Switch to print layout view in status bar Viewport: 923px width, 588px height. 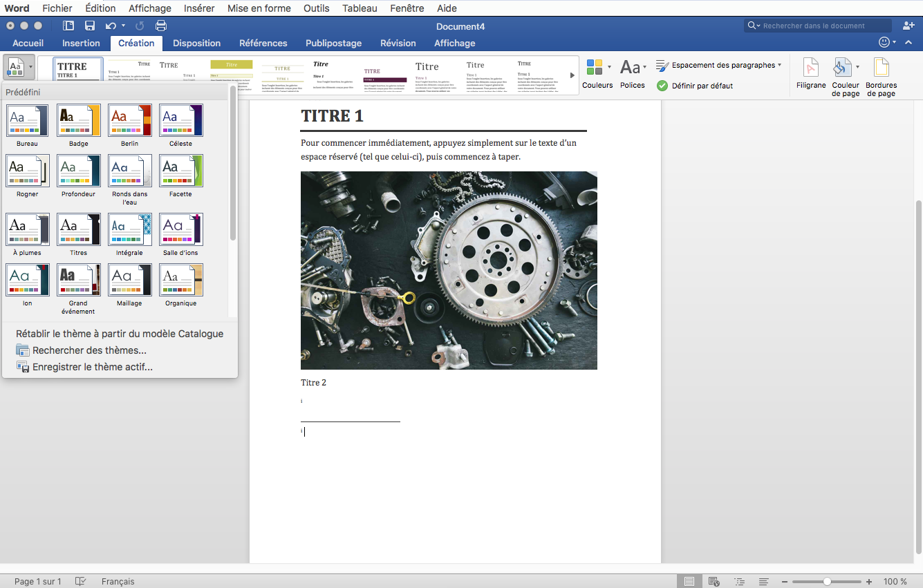point(689,581)
